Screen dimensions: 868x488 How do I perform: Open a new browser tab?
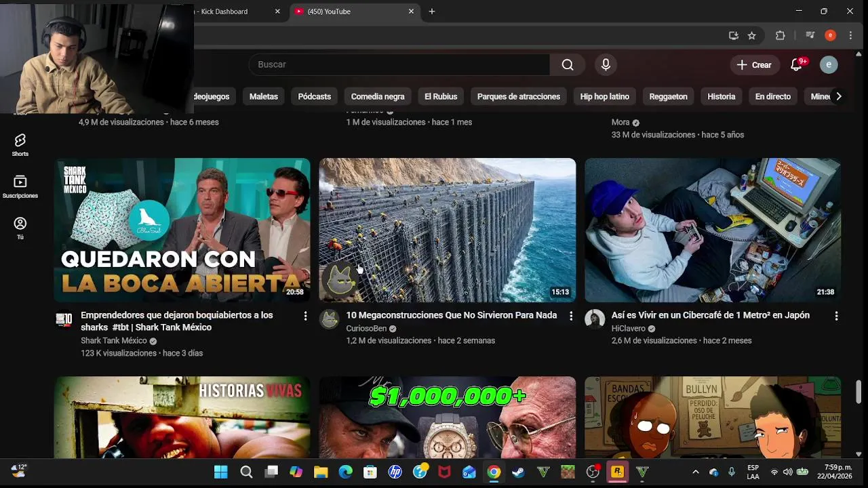coord(432,12)
